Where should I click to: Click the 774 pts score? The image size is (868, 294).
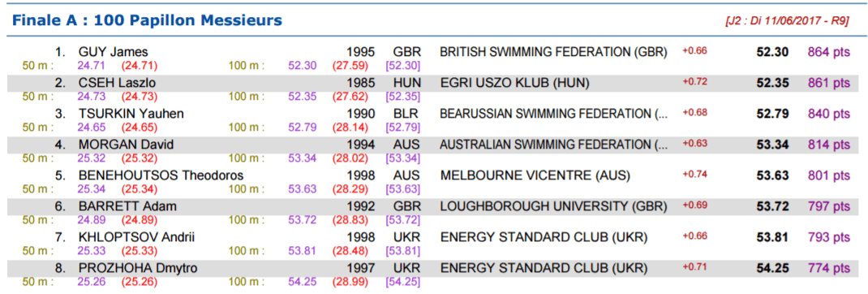click(828, 269)
